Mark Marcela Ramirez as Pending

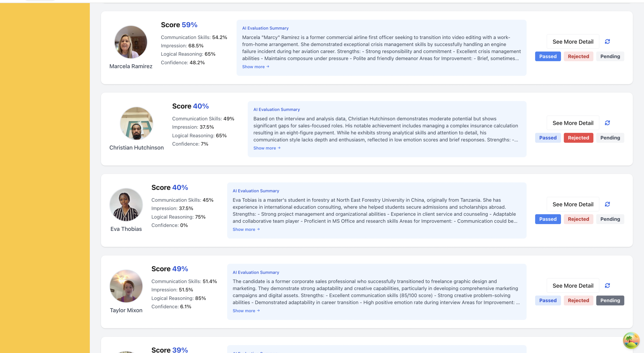coord(610,56)
